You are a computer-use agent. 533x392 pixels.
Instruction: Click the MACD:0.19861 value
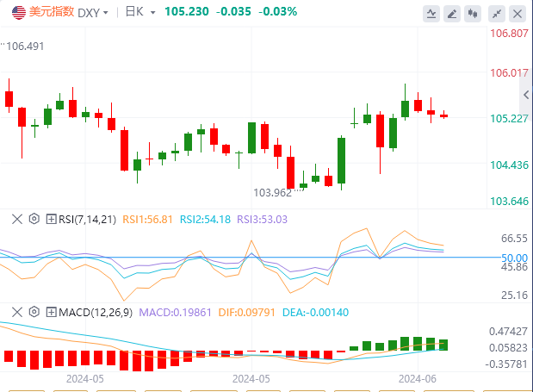pyautogui.click(x=176, y=312)
